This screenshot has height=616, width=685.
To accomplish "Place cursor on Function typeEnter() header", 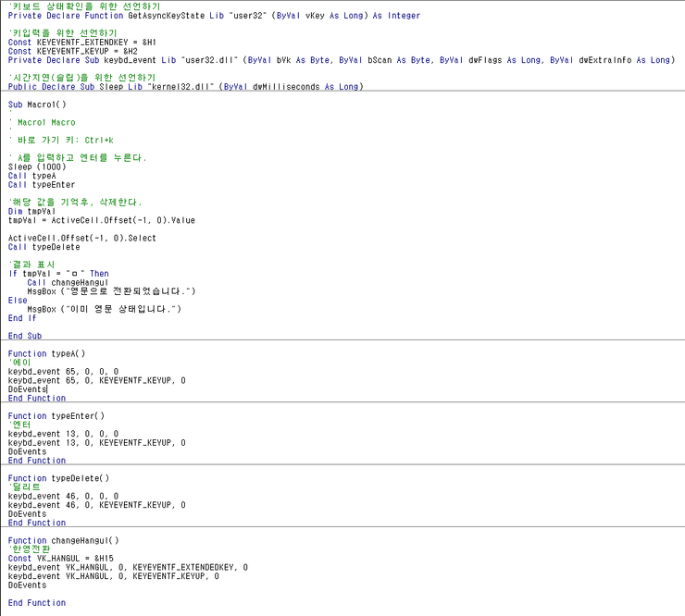I will (56, 416).
